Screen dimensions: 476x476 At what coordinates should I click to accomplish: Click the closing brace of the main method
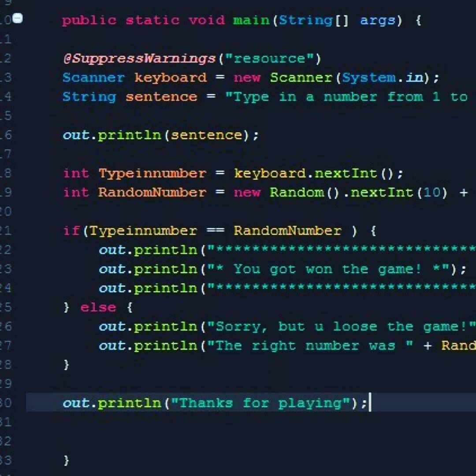pos(67,461)
